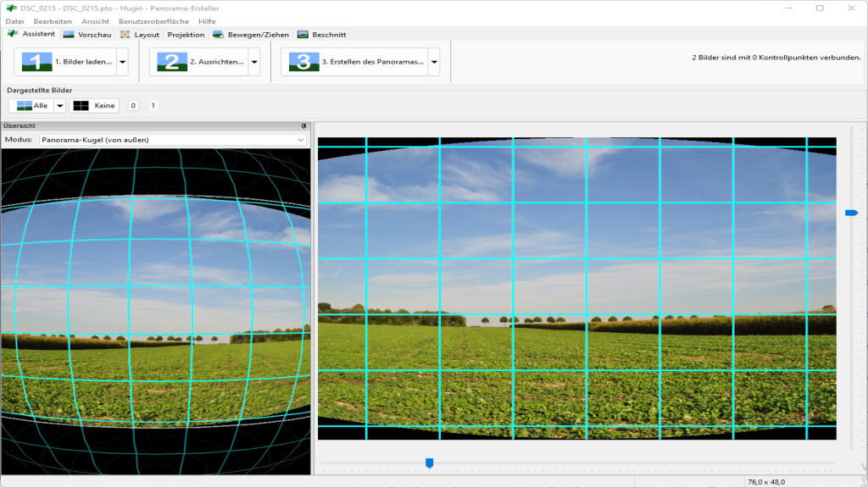Screen dimensions: 868x488
Task: Expand dropdown arrow next to Ausrichten
Action: coord(254,62)
